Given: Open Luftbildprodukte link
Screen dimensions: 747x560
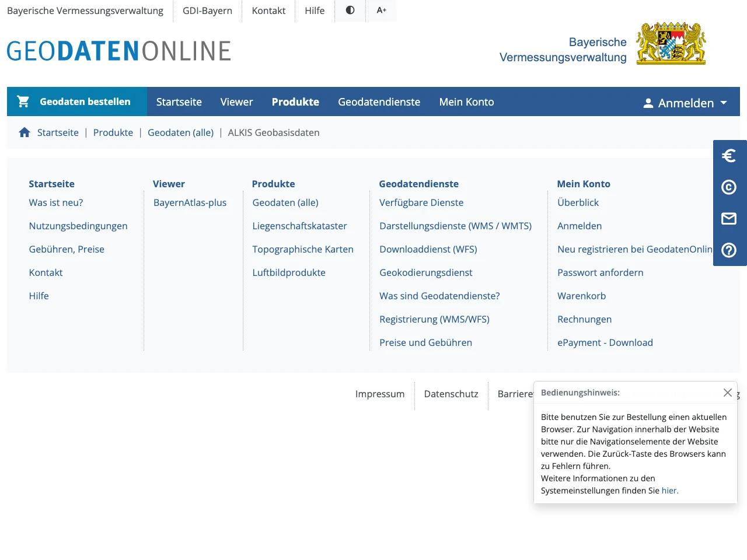Looking at the screenshot, I should tap(289, 272).
